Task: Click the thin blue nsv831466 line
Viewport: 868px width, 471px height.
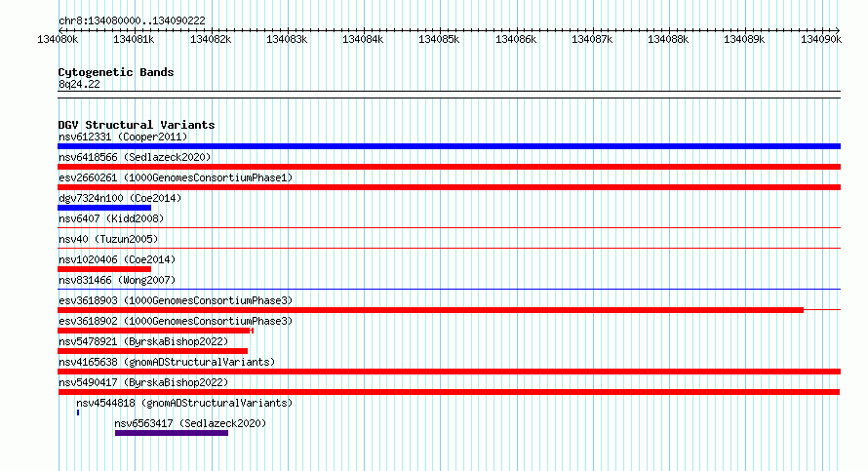Action: point(449,289)
